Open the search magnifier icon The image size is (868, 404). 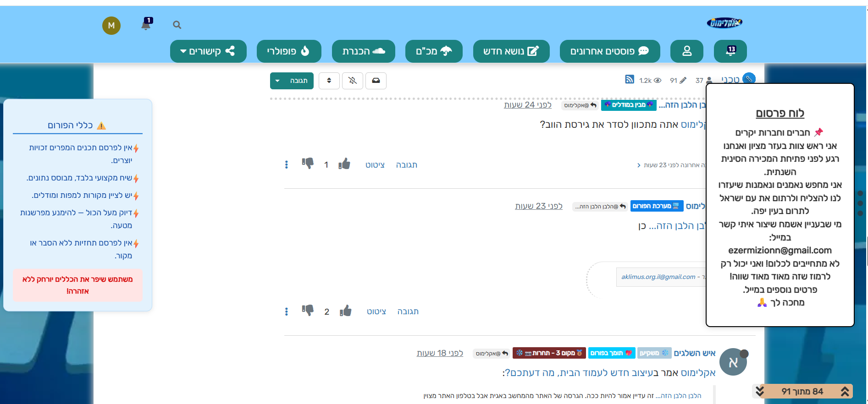(x=177, y=25)
